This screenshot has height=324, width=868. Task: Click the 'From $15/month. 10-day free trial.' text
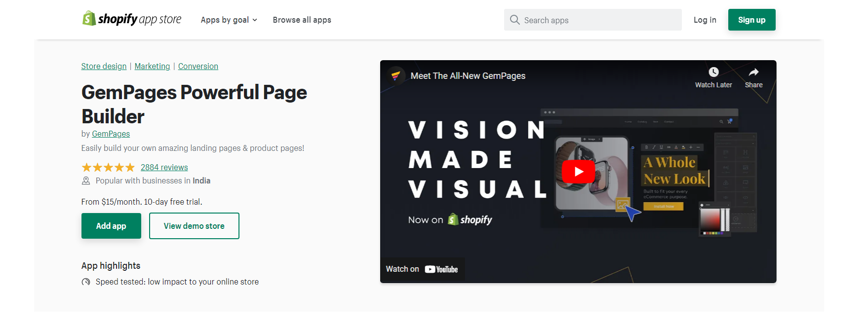tap(142, 202)
